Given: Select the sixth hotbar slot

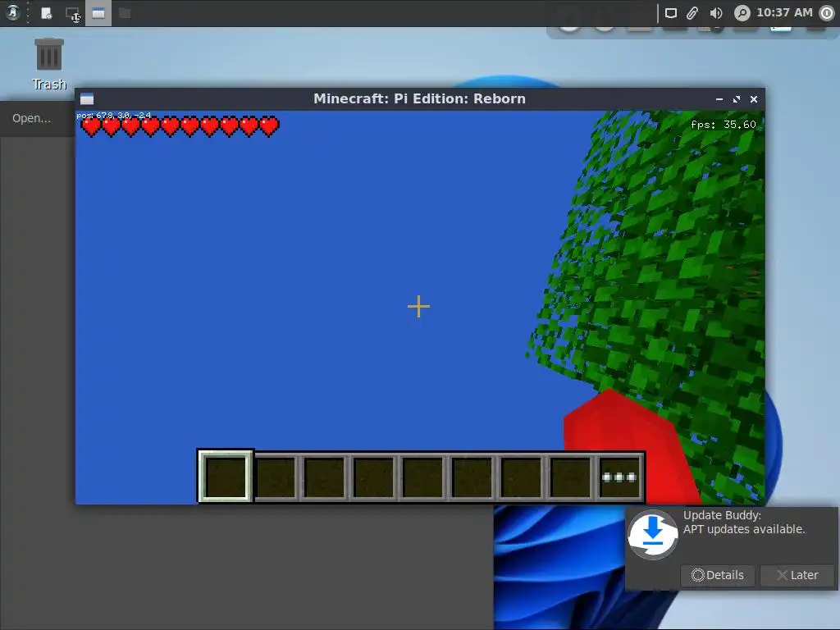Looking at the screenshot, I should pos(472,477).
